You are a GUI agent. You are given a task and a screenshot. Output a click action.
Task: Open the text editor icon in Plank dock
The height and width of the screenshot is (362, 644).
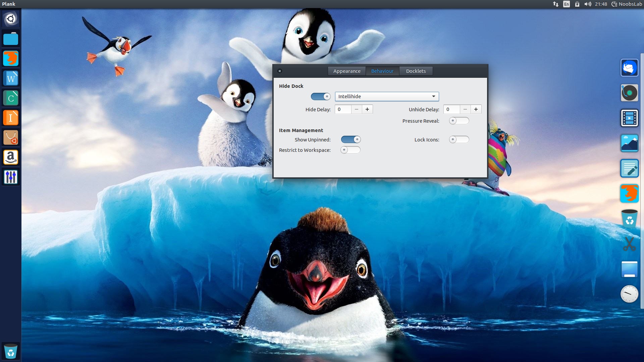[x=629, y=168]
